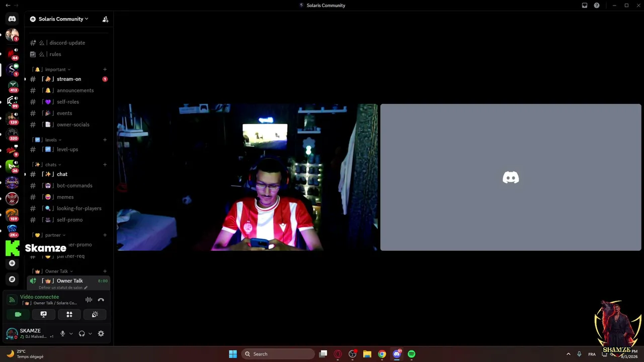Open File Explorer from the taskbar
Viewport: 644px width, 362px height.
[367, 354]
